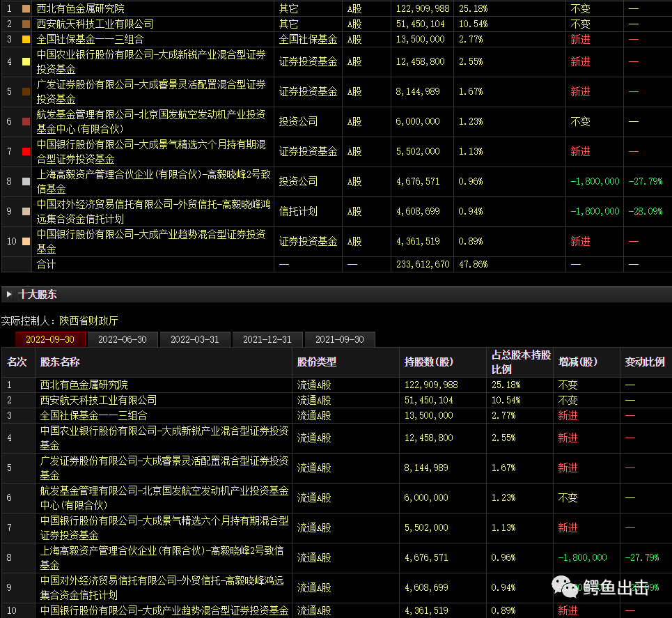Click 5,502,000 in the lower table
672x618 pixels.
(x=426, y=528)
